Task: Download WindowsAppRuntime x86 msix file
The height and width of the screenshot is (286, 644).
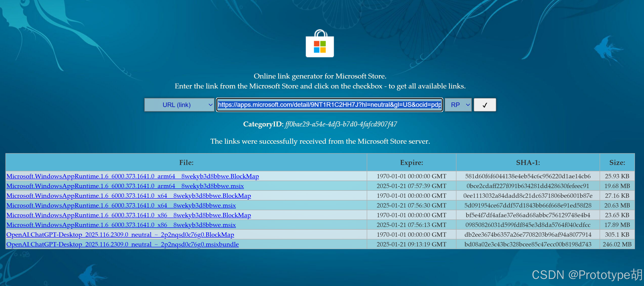Action: coord(121,225)
